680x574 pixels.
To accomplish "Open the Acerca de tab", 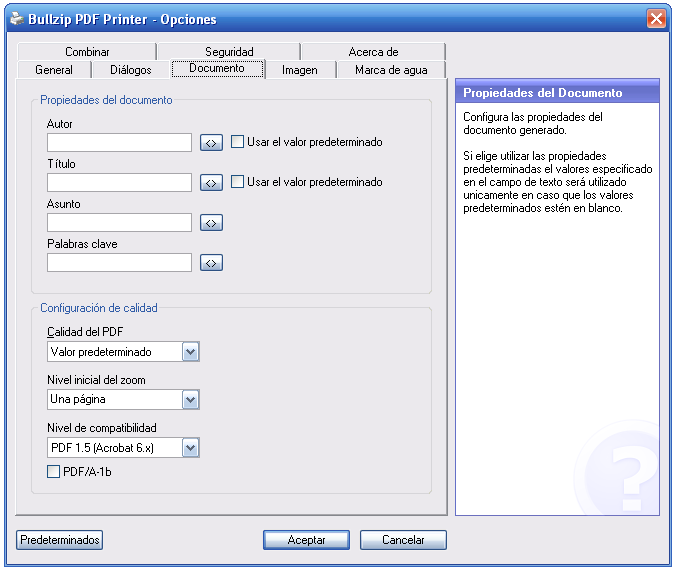I will tap(373, 52).
